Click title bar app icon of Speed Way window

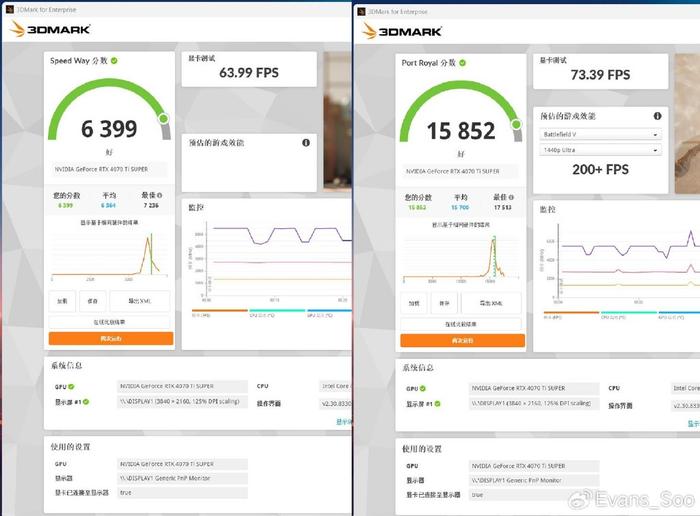(9, 9)
